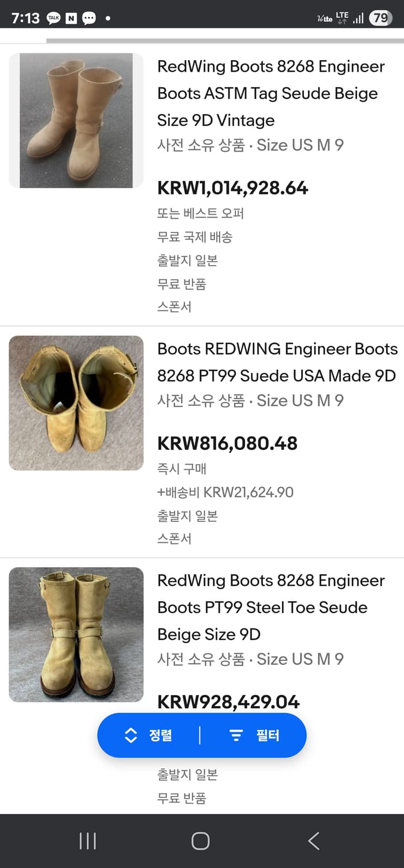Tap the LTE signal strength icon
Screen dimensions: 404x868
point(358,18)
